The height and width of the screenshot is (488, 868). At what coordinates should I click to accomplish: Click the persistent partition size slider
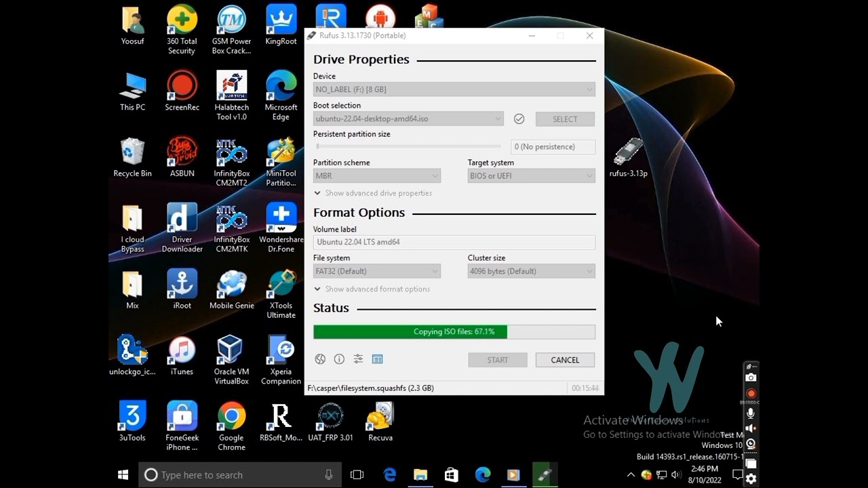409,146
